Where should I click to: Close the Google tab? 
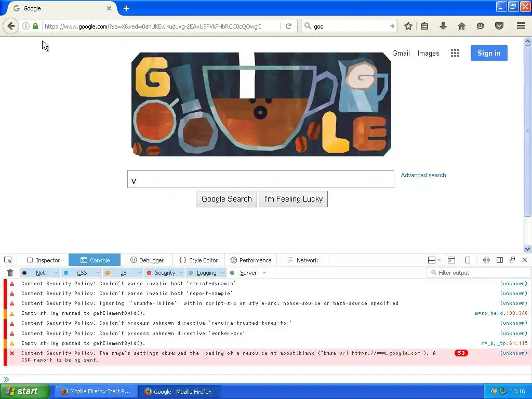point(109,8)
